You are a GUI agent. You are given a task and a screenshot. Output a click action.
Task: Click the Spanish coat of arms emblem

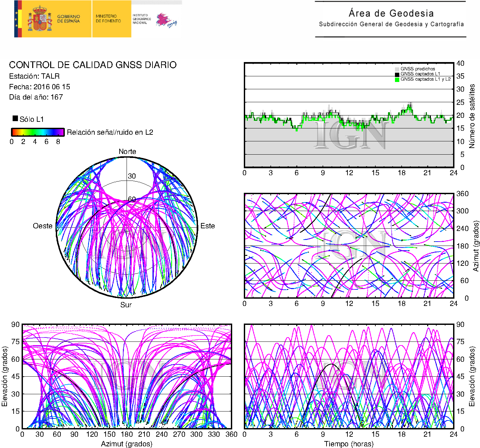(40, 19)
